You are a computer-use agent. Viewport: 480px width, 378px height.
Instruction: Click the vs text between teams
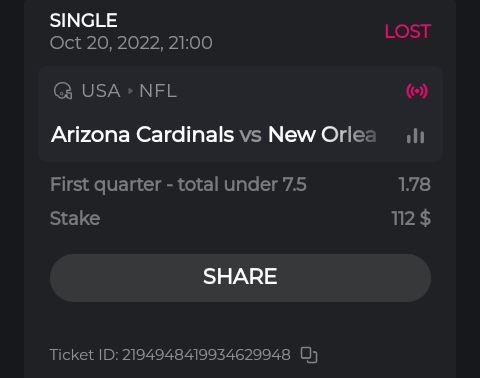pyautogui.click(x=251, y=135)
